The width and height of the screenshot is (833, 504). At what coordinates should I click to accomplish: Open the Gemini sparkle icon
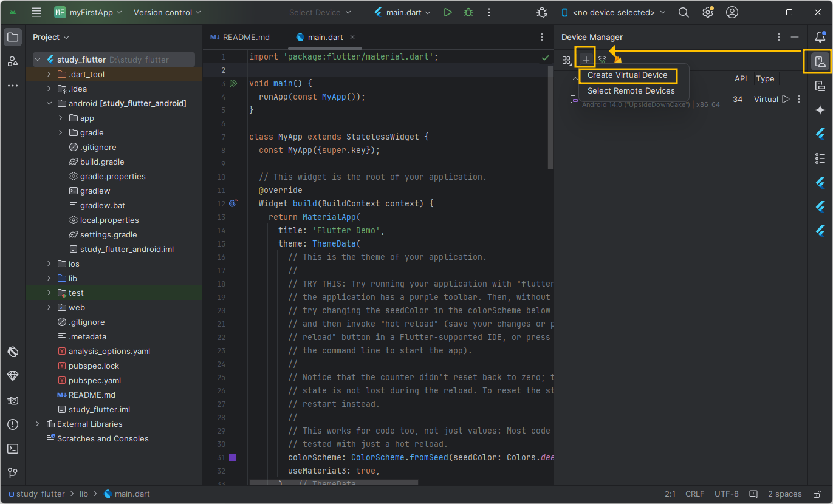[820, 110]
